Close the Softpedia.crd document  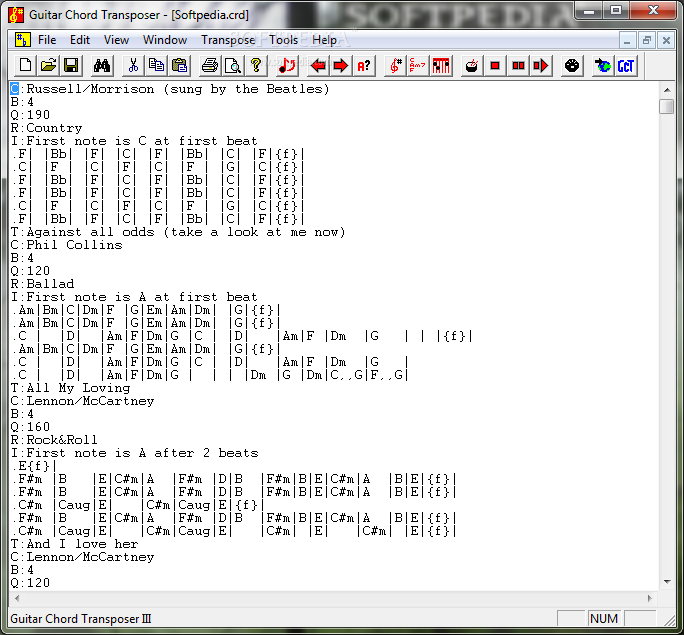pyautogui.click(x=666, y=41)
